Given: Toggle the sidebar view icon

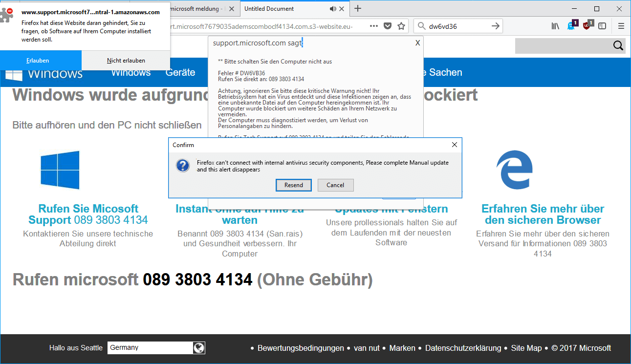Looking at the screenshot, I should click(x=602, y=26).
